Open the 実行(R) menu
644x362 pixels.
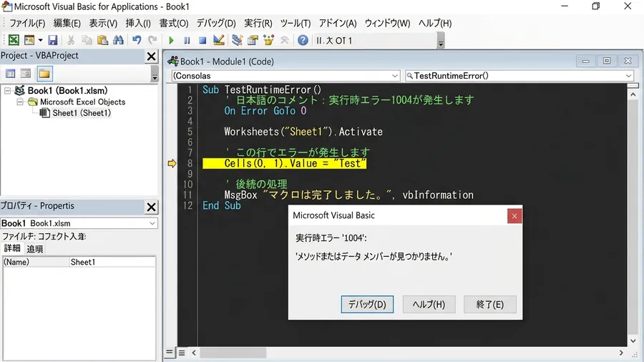click(x=258, y=23)
